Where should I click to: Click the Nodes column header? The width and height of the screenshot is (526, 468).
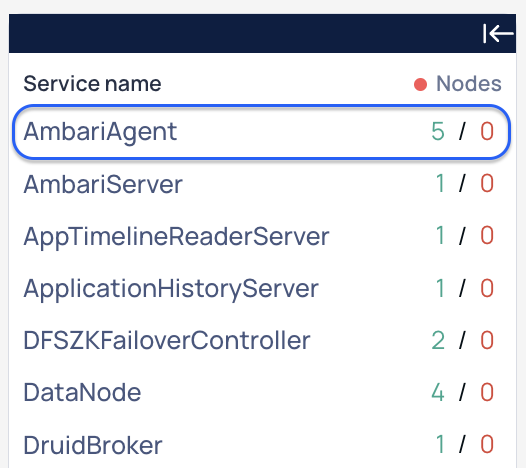point(469,84)
